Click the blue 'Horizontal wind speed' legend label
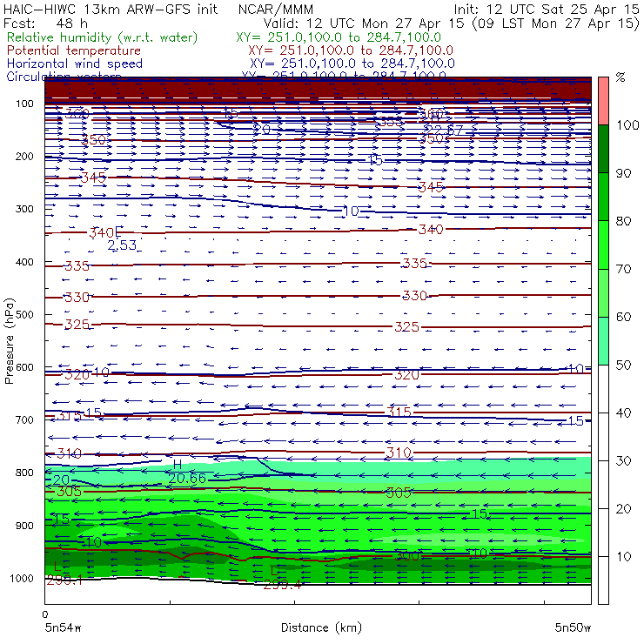Image resolution: width=644 pixels, height=644 pixels. [x=75, y=64]
